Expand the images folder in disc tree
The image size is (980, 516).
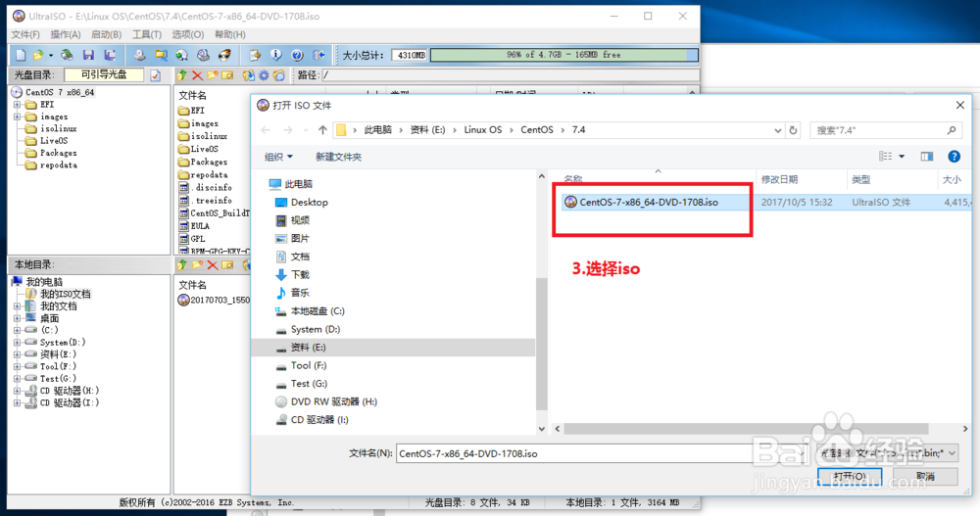tap(18, 117)
